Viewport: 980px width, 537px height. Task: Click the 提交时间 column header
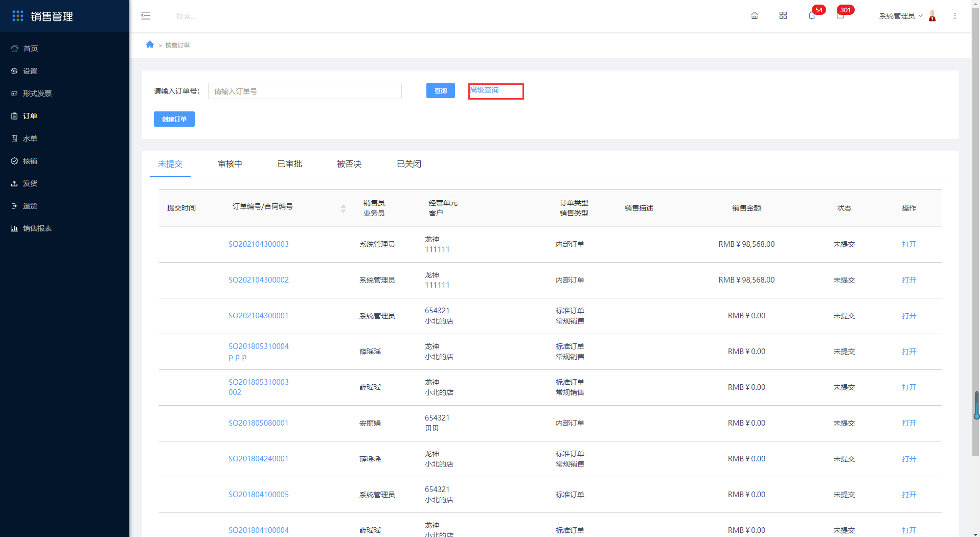(181, 208)
